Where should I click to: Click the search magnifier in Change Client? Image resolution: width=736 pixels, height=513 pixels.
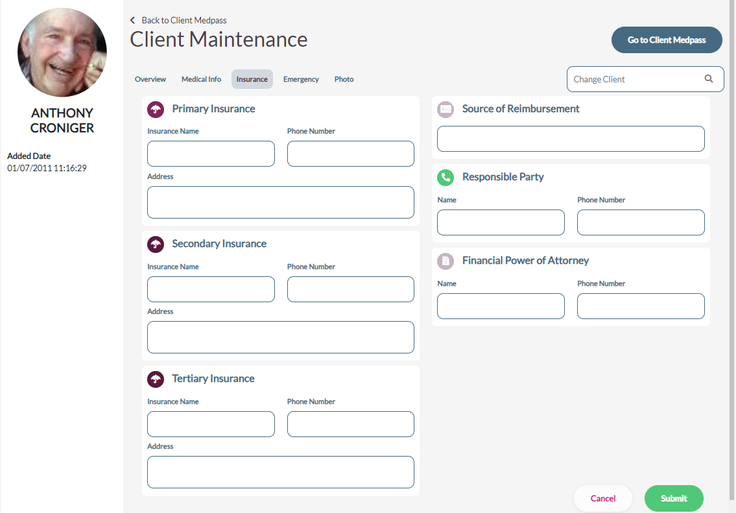709,79
